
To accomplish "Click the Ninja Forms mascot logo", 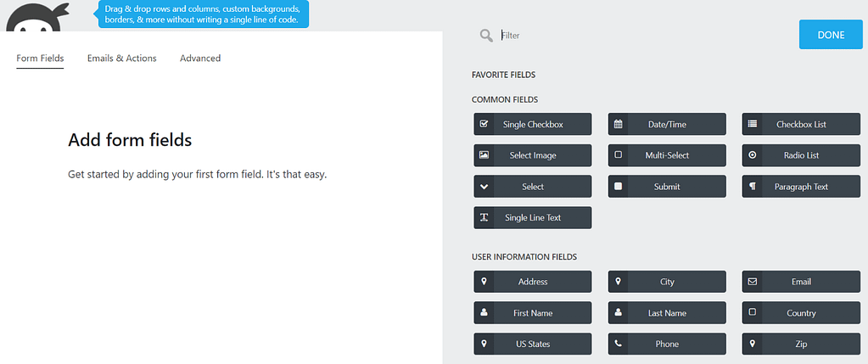I will click(37, 16).
